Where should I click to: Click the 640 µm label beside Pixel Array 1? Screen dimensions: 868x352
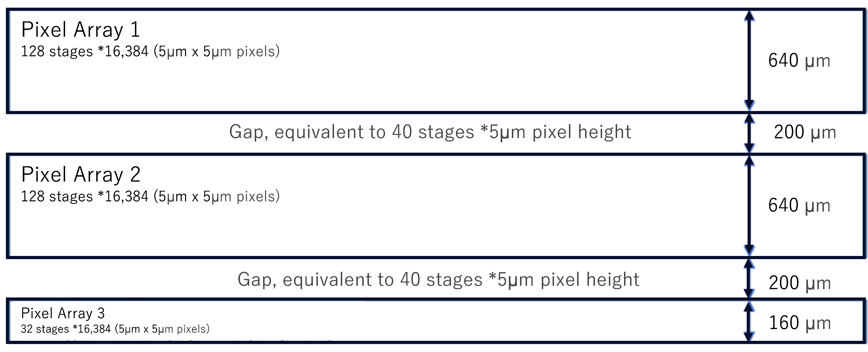tap(799, 61)
